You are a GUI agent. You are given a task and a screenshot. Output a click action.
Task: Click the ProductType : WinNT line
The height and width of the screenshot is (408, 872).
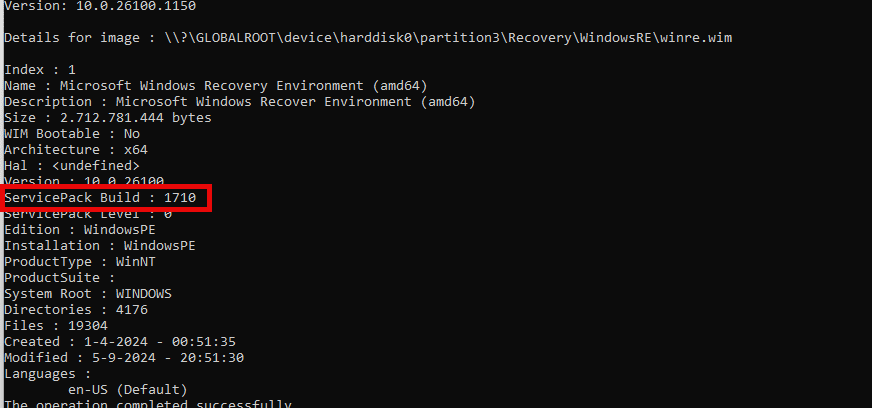pos(80,262)
